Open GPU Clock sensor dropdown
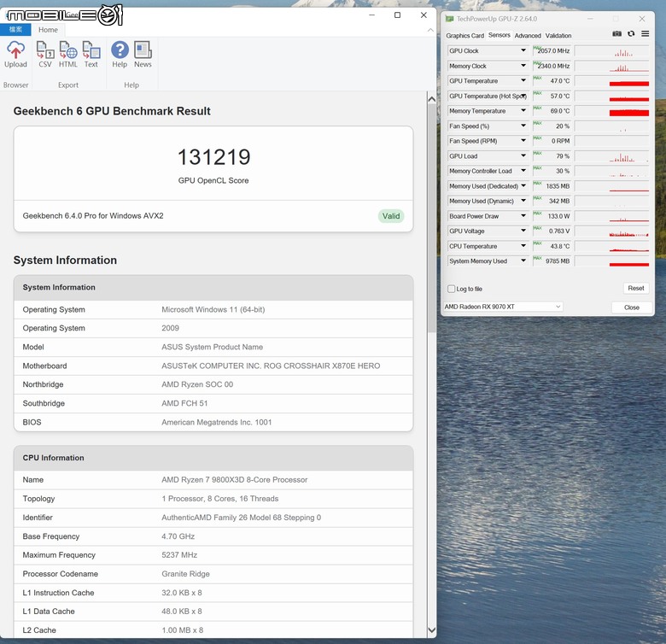This screenshot has height=644, width=666. click(x=523, y=50)
